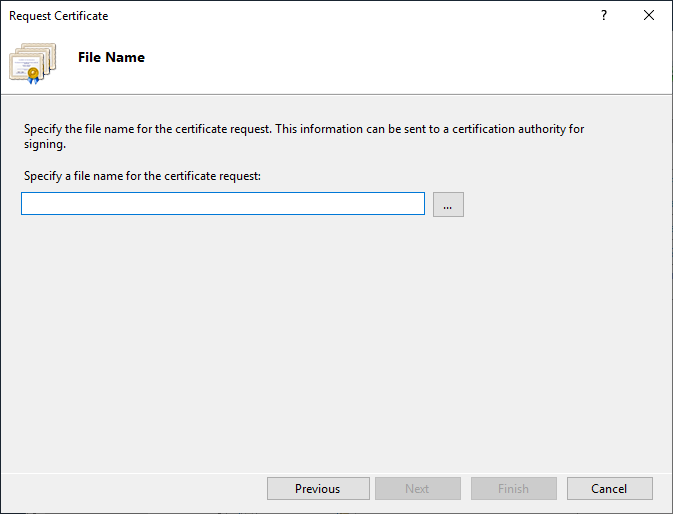Screen dimensions: 673x514
Task: Open help with the question mark button
Action: (x=604, y=16)
